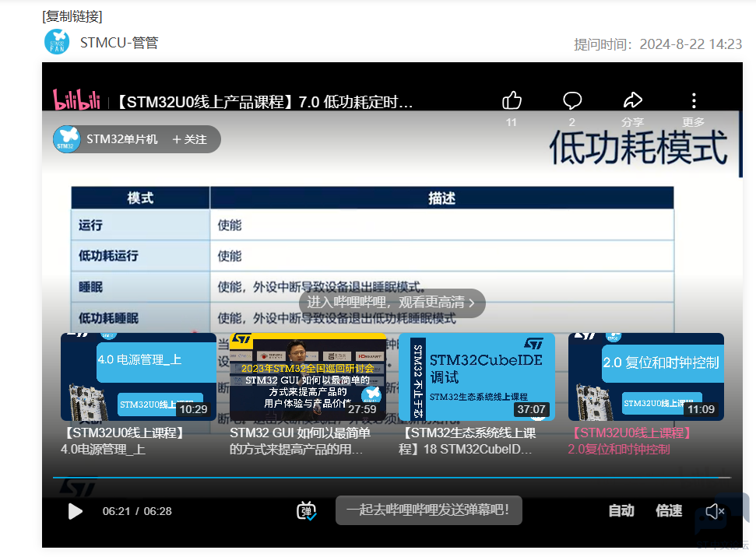The width and height of the screenshot is (756, 557).
Task: Click the 复制链接 copy link text
Action: point(72,16)
